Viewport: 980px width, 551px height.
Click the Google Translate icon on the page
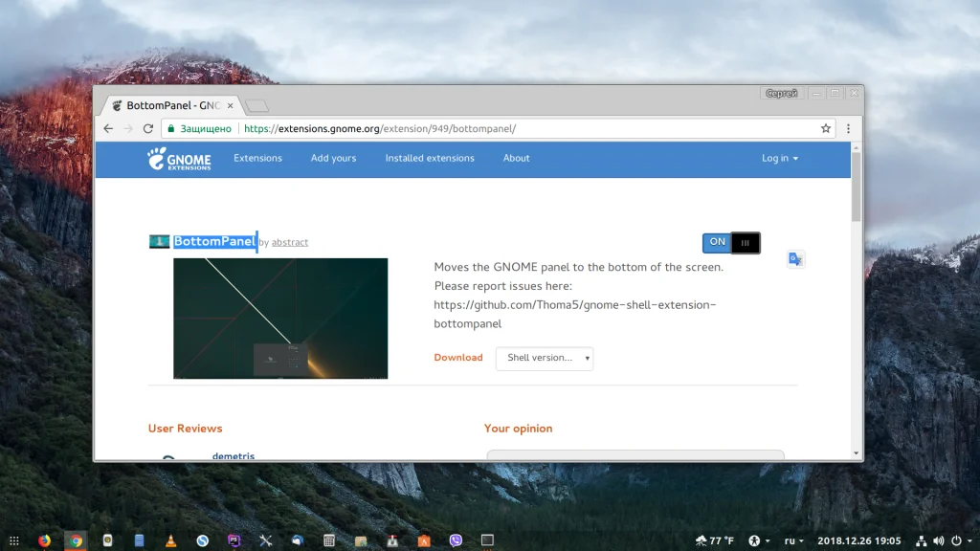tap(795, 258)
